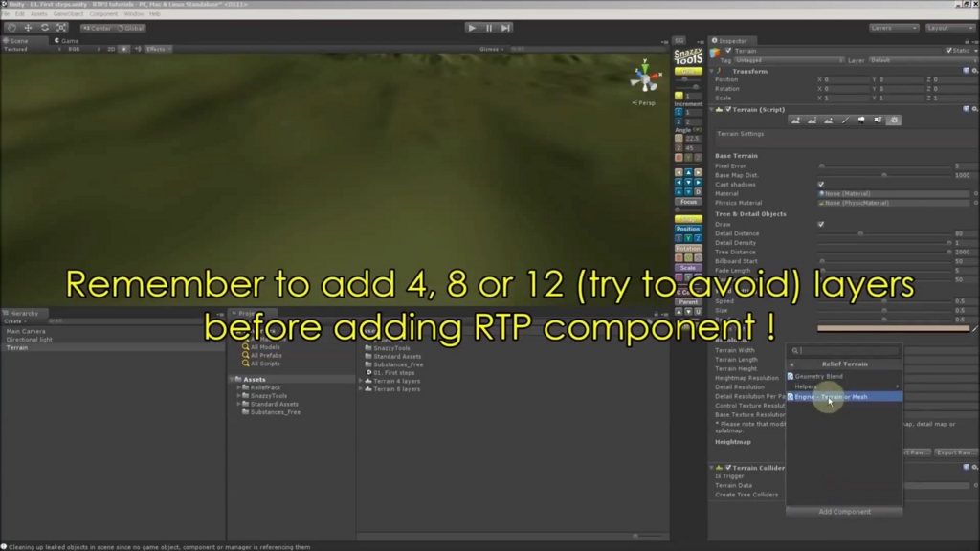Screen dimensions: 980x551
Task: Click Snazzy Tools D button
Action: click(698, 191)
